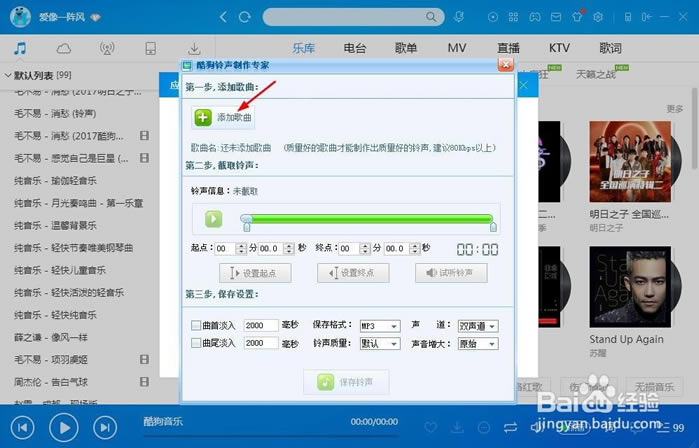Select song 薛之谦 - 像风一样

50,337
